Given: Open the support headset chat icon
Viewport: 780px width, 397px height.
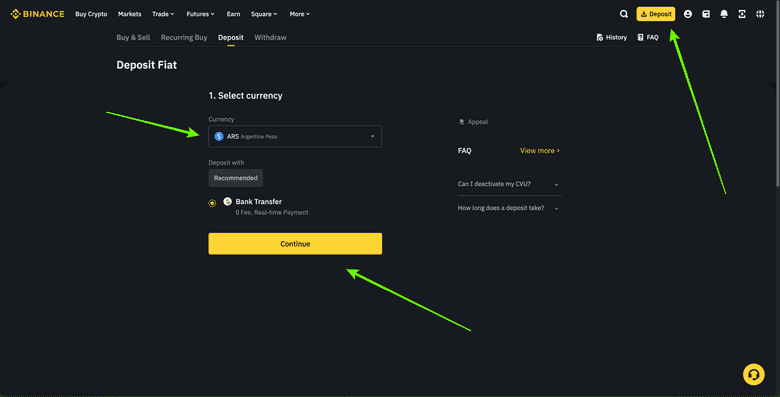Looking at the screenshot, I should (x=754, y=375).
